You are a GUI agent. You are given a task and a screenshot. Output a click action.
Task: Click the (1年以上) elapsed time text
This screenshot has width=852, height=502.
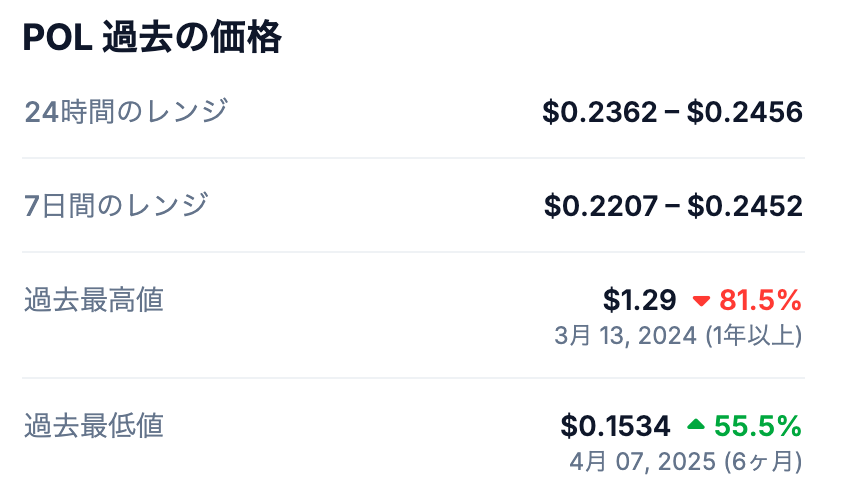[753, 335]
